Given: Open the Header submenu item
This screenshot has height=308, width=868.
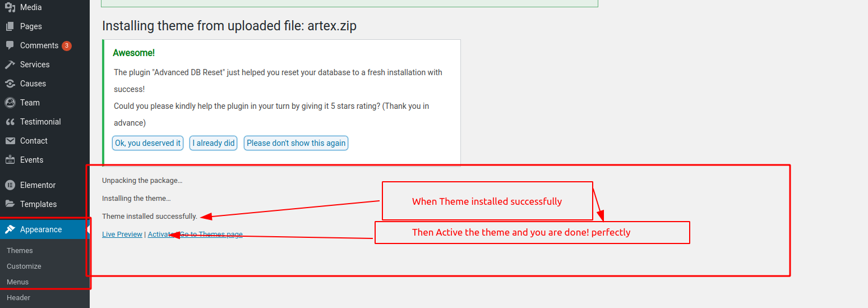Looking at the screenshot, I should coord(19,298).
